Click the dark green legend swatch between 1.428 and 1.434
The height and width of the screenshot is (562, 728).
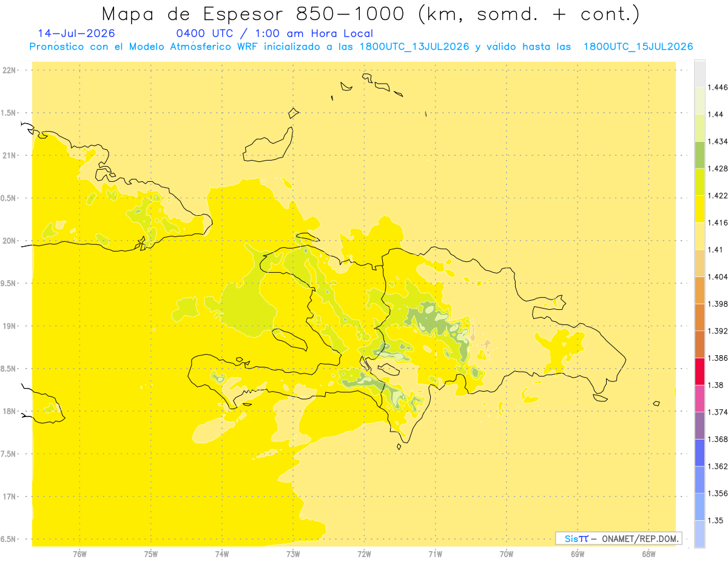(699, 155)
